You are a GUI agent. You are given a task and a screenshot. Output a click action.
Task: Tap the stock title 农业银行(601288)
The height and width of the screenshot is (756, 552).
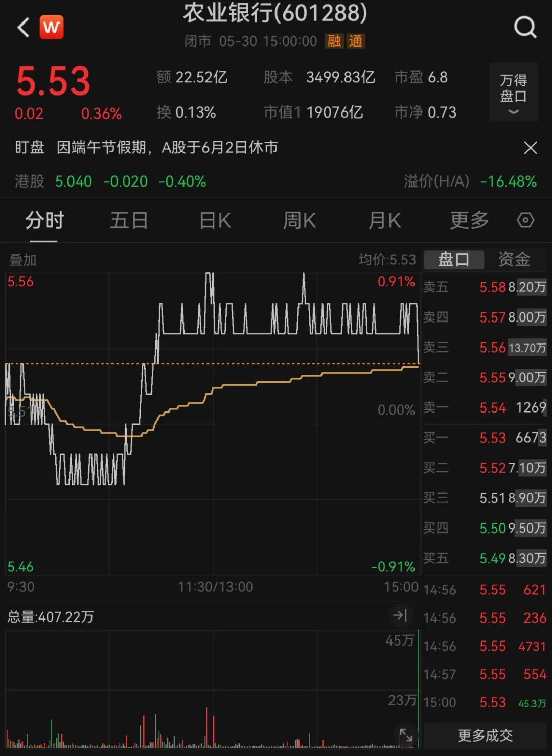point(275,13)
